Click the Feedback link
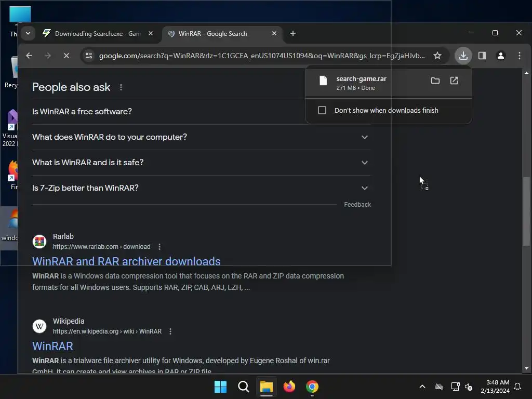 tap(357, 205)
